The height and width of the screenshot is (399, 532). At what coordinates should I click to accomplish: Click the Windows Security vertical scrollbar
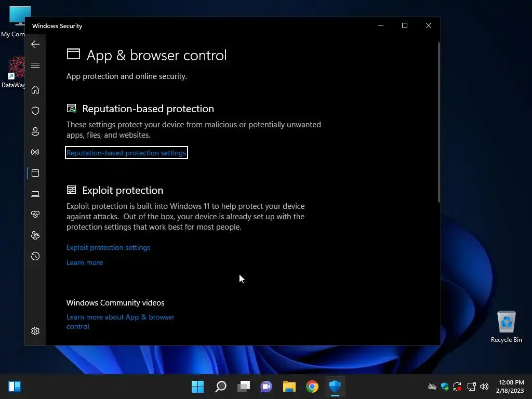tap(438, 122)
